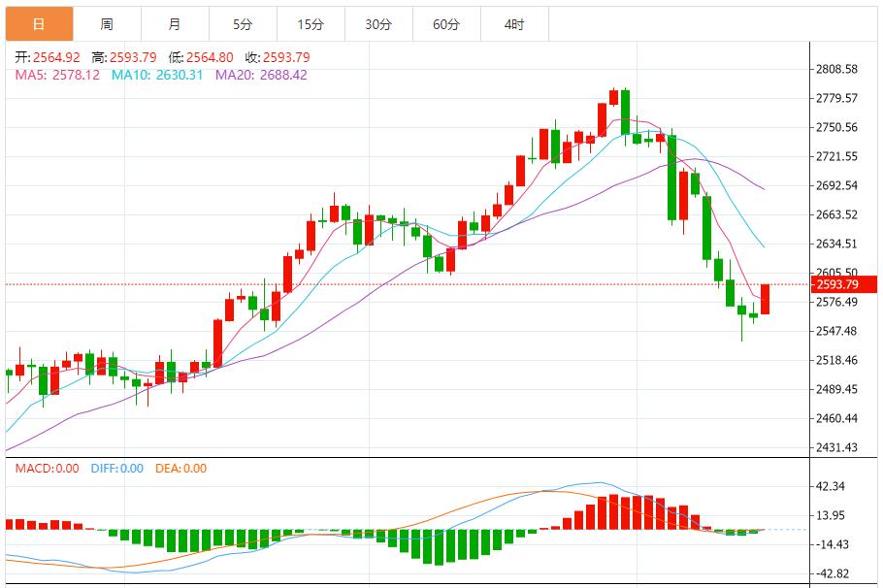Open the 5分 timeframe tab

tap(243, 24)
